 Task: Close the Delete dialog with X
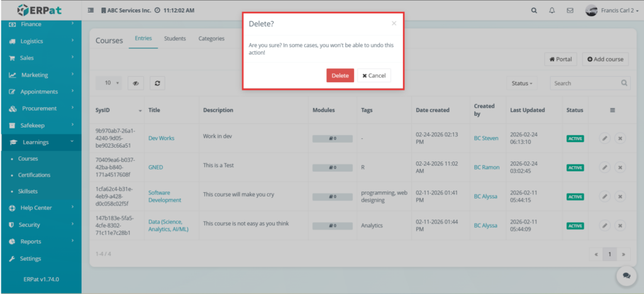pos(394,24)
